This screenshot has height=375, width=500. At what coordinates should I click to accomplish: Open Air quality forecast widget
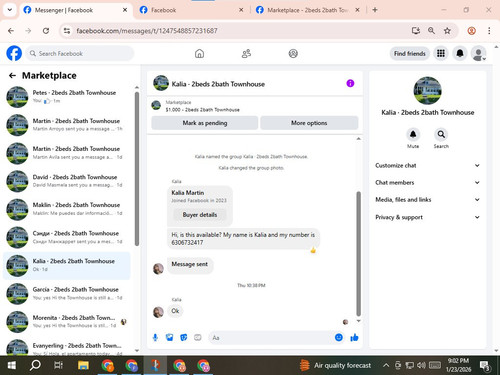tap(335, 365)
